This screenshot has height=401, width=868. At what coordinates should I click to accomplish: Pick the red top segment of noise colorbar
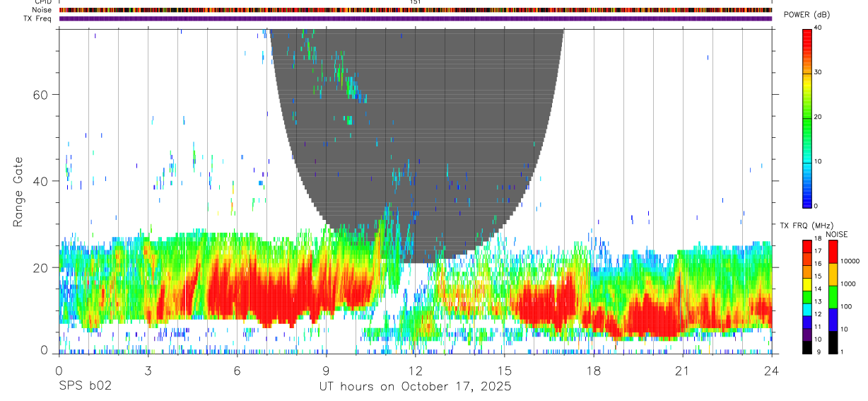(x=833, y=252)
